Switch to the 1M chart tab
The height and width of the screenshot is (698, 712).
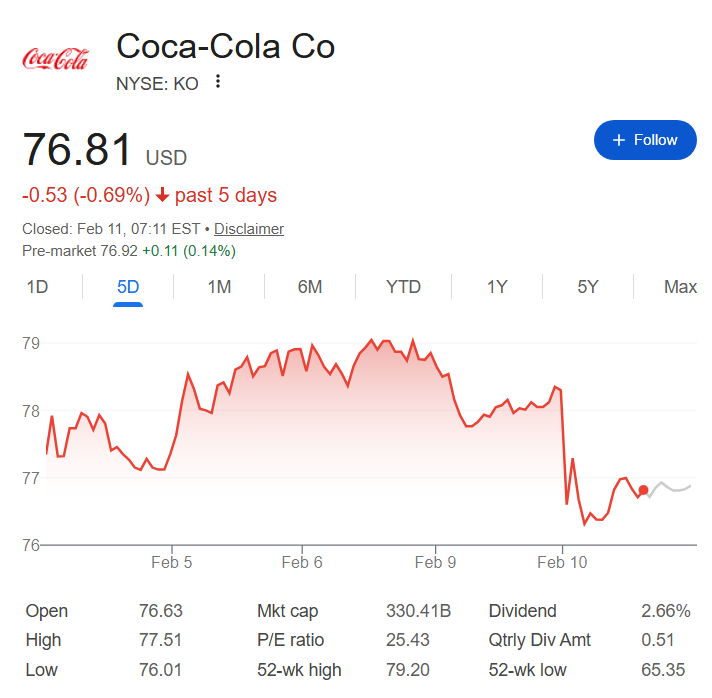(219, 287)
